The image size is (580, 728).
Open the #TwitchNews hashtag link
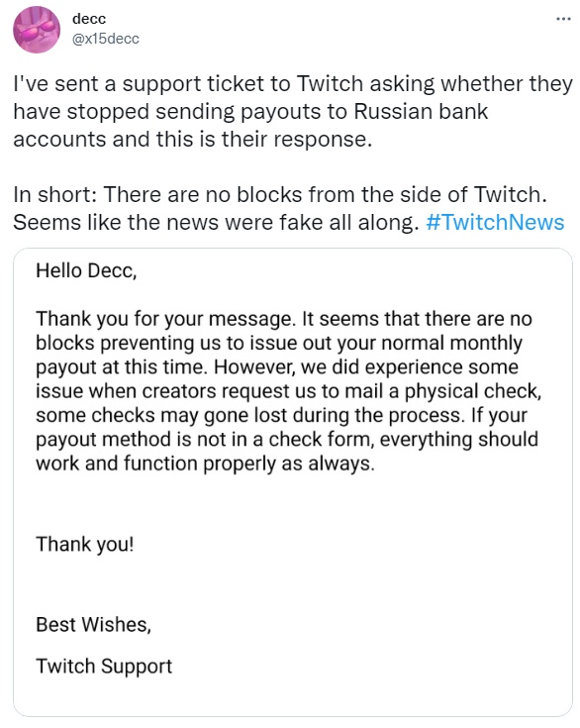[x=495, y=222]
